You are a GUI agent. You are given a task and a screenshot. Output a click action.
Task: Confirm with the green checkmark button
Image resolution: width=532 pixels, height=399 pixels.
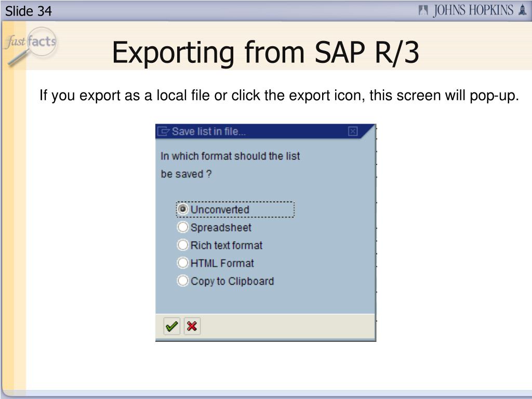[x=171, y=326]
